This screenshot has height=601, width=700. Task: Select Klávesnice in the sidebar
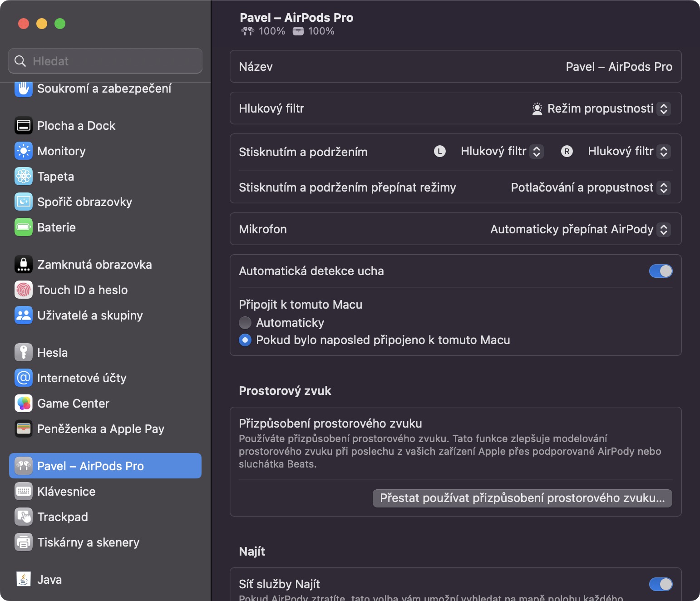(66, 492)
